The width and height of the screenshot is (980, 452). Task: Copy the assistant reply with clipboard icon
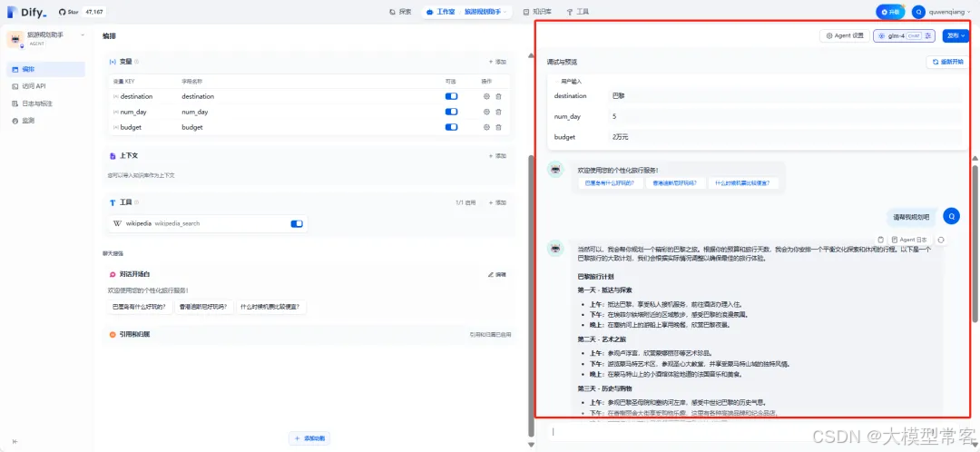point(880,240)
